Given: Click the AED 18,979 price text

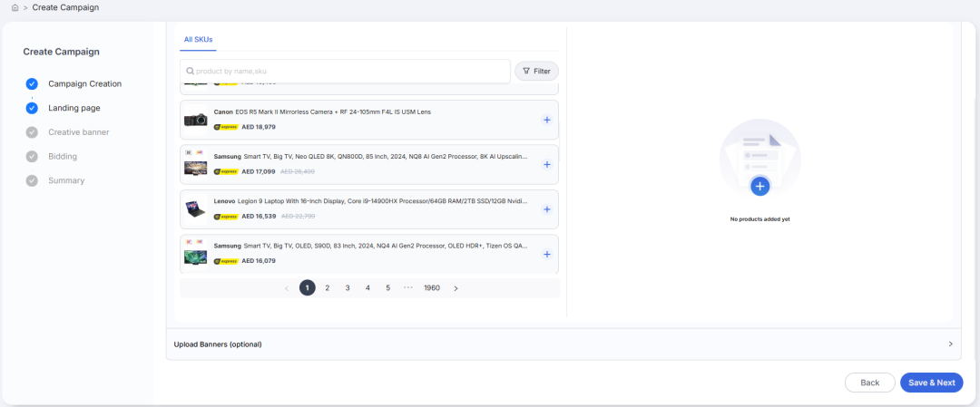Looking at the screenshot, I should 259,127.
